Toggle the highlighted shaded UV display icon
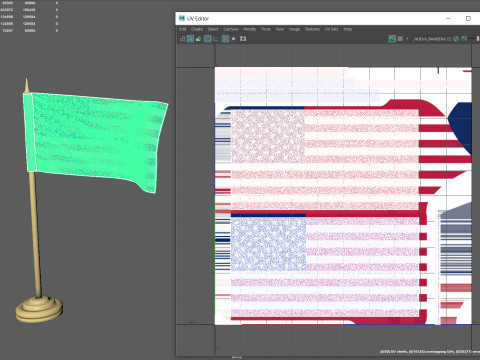480x360 pixels. click(190, 39)
